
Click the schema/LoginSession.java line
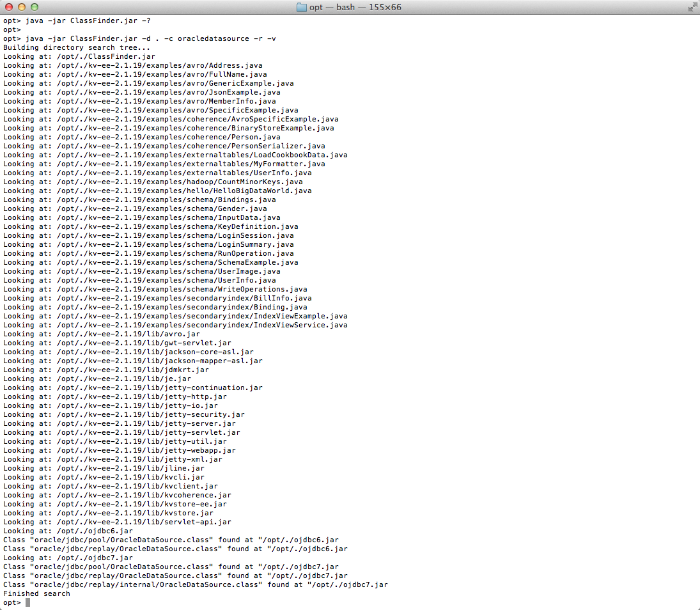[x=148, y=235]
